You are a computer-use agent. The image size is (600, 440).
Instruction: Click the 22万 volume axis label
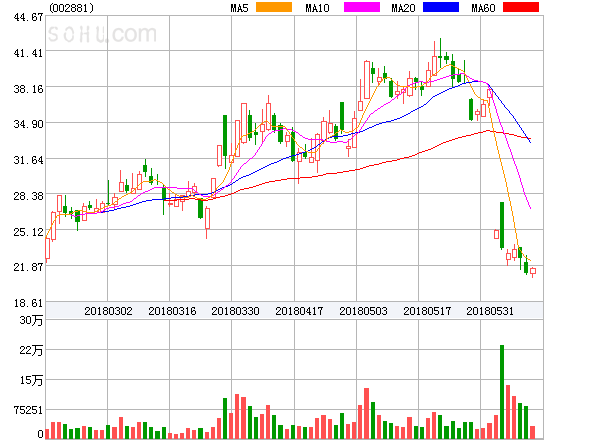pos(31,350)
